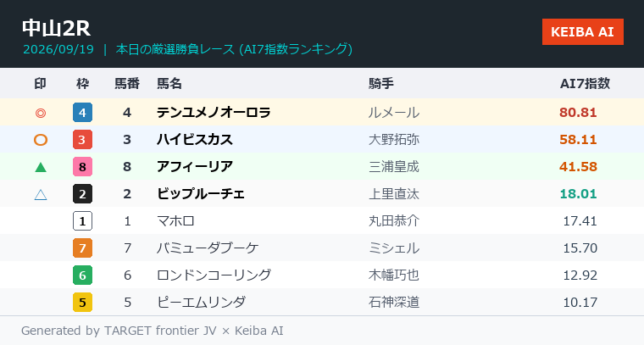Click the outlined triangle mark for ビップルーチェ
This screenshot has width=644, height=345.
point(41,194)
